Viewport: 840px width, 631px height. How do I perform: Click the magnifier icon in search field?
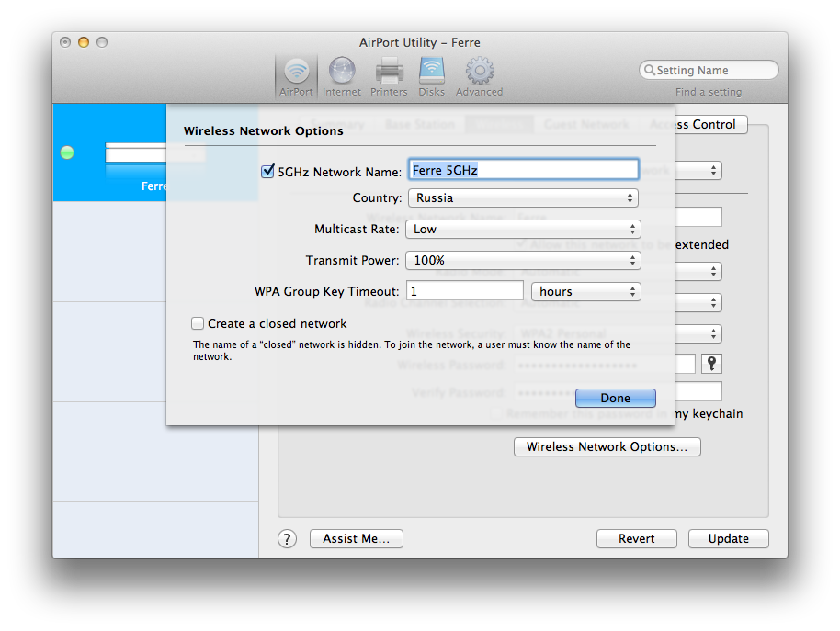pyautogui.click(x=649, y=70)
